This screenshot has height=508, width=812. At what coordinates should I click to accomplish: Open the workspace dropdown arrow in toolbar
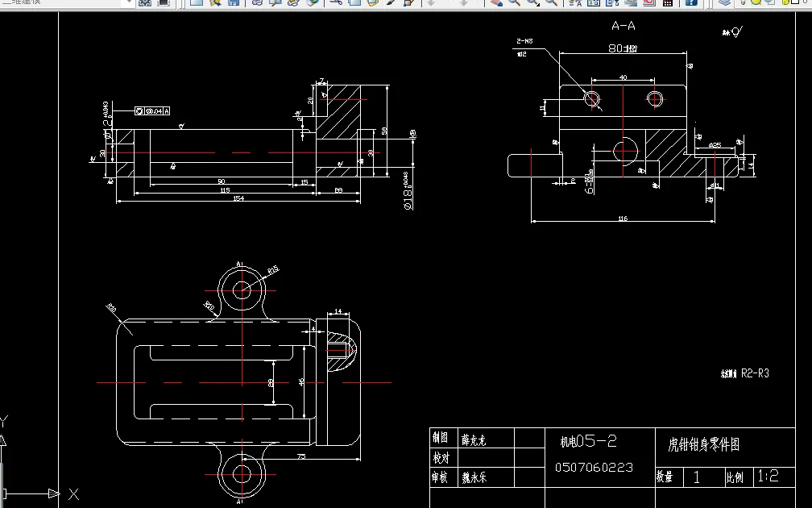[x=128, y=2]
